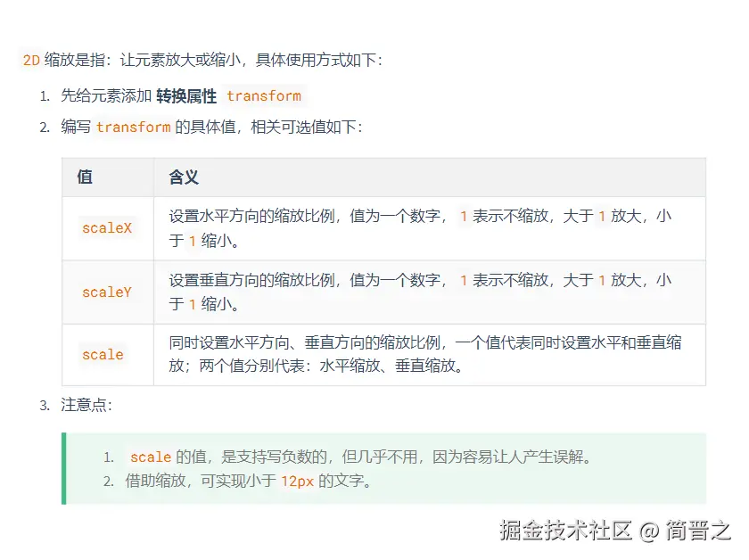Select the transform code in list item 2
The width and height of the screenshot is (749, 560).
tap(134, 128)
